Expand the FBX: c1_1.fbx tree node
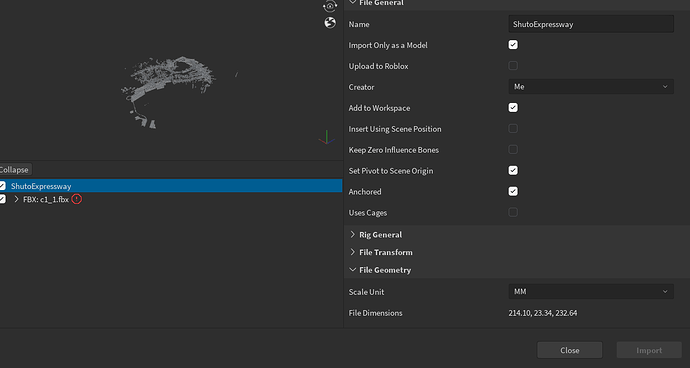Image resolution: width=690 pixels, height=368 pixels. [x=16, y=199]
